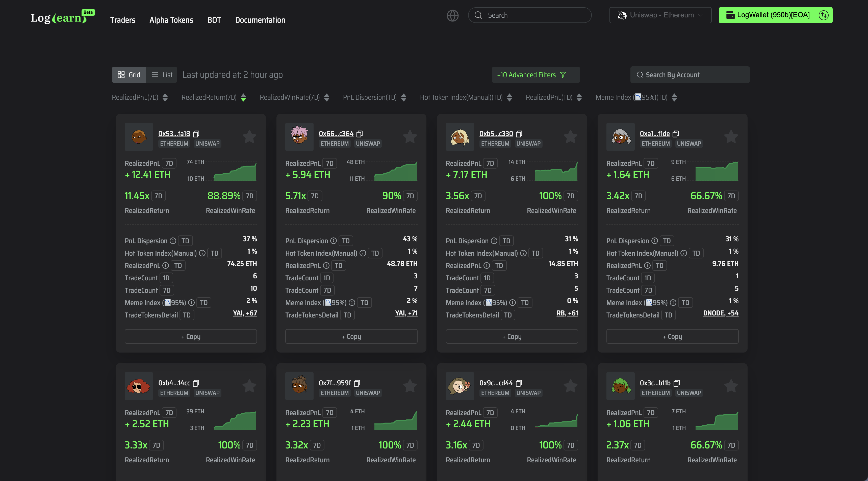Click LogWallet (950b)[EOA] button
The width and height of the screenshot is (868, 481).
767,15
